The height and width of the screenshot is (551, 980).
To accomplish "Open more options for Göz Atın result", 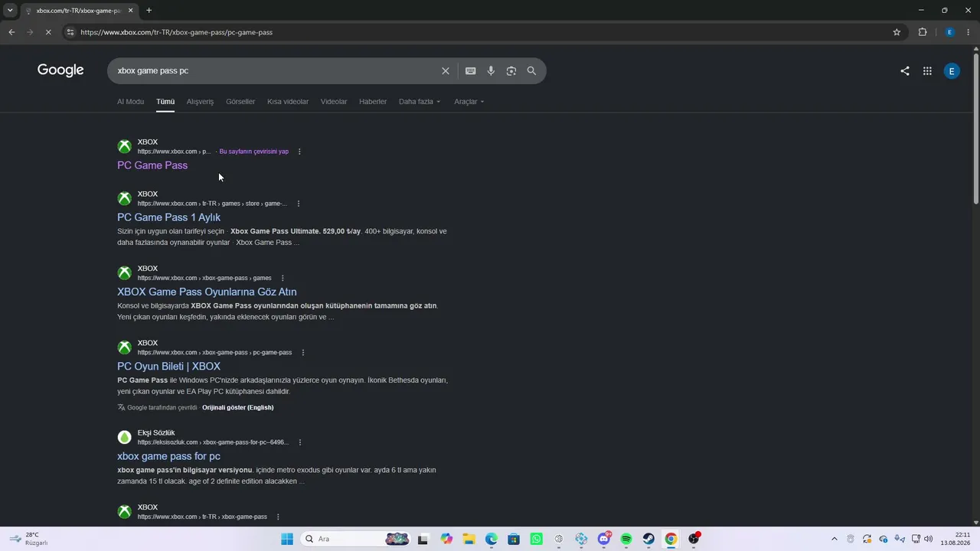I will tap(283, 278).
